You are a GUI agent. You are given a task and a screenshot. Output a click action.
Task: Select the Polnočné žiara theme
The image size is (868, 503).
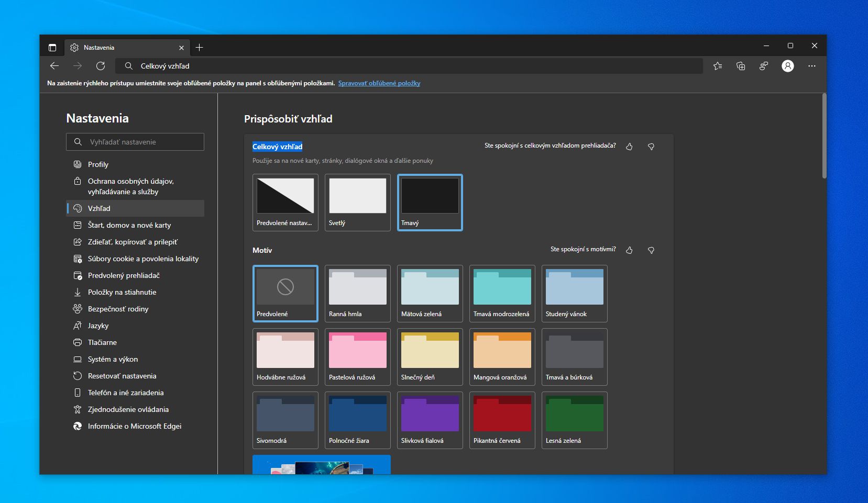358,420
